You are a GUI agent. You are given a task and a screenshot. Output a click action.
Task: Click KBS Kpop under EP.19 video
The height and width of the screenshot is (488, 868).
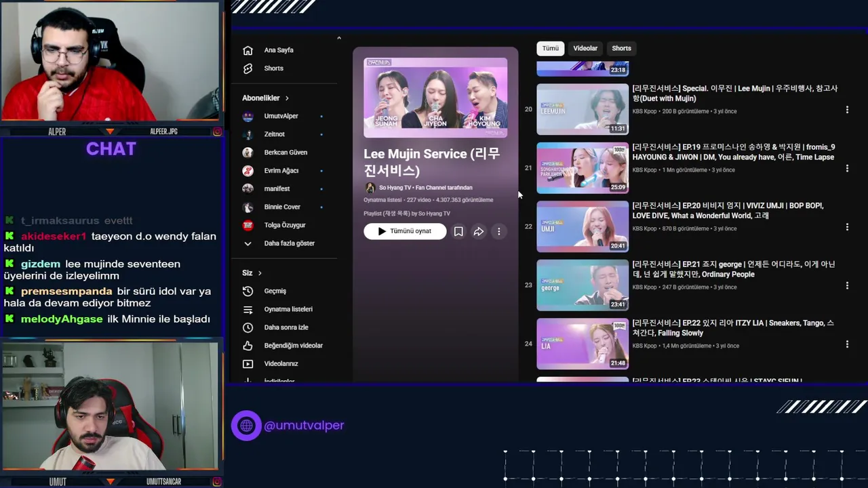click(644, 170)
